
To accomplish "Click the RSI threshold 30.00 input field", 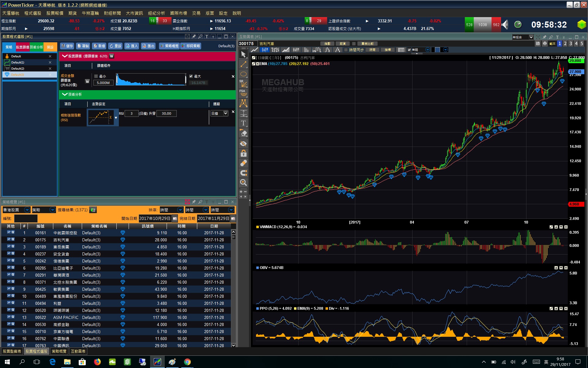I will 166,113.
